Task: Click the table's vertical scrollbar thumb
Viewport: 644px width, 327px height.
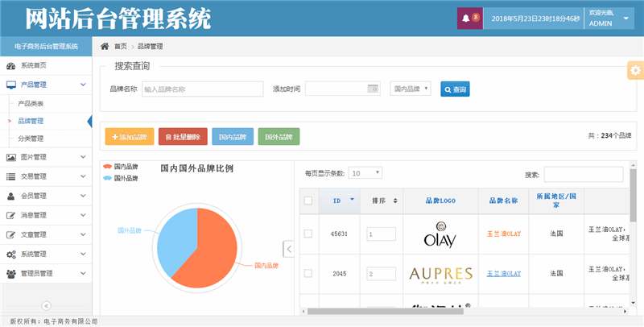Action: [x=633, y=197]
